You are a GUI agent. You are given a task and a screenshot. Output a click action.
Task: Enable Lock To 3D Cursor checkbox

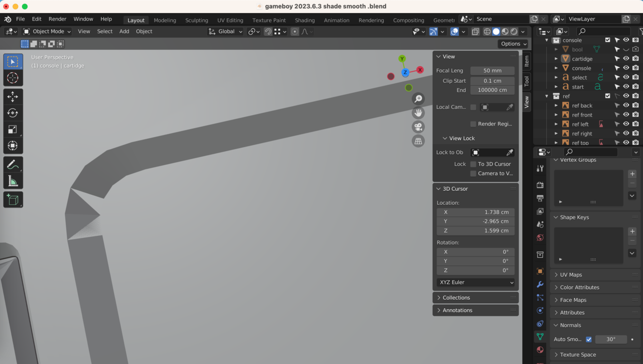click(473, 164)
